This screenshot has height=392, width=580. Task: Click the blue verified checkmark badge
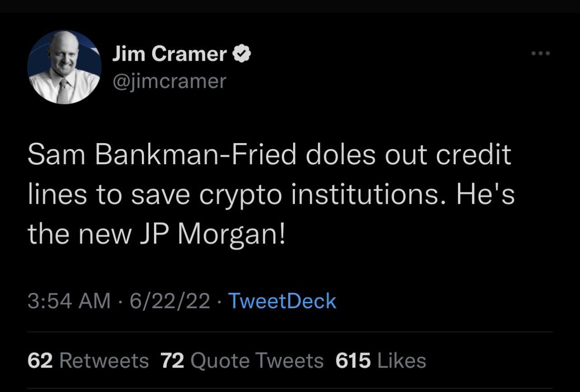[x=242, y=55]
